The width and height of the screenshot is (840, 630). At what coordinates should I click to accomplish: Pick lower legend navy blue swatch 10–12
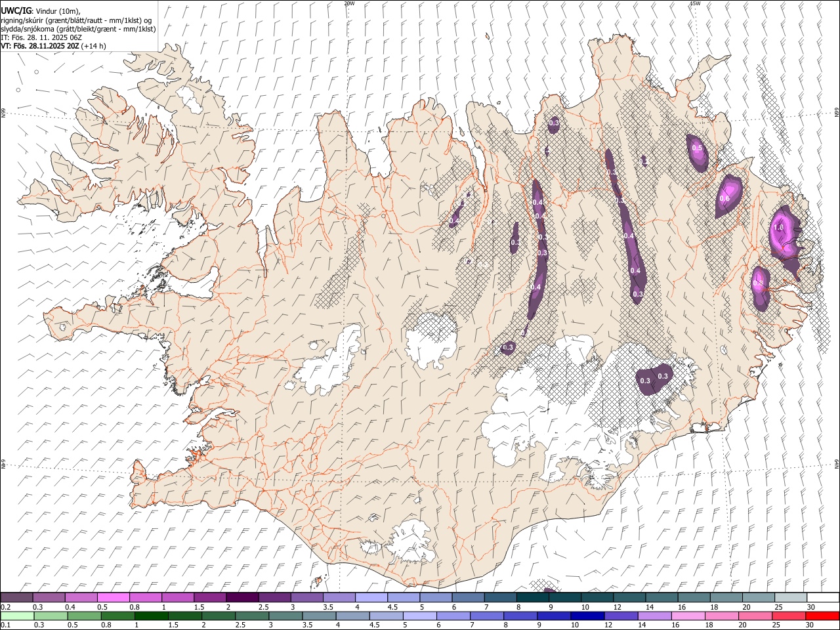point(587,616)
